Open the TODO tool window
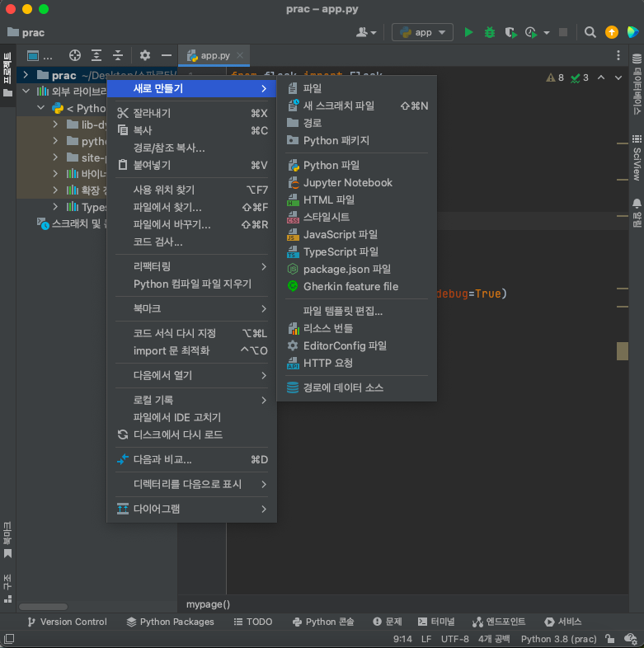The width and height of the screenshot is (644, 648). pos(253,622)
